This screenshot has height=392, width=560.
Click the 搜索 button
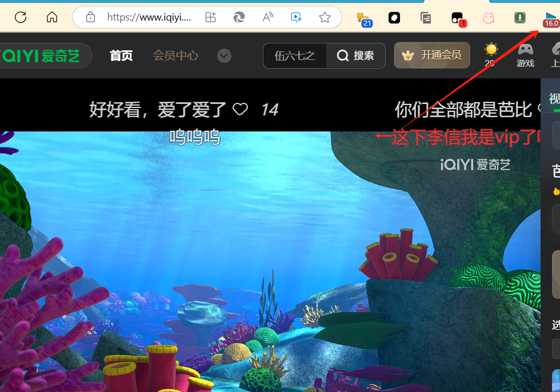coord(355,55)
